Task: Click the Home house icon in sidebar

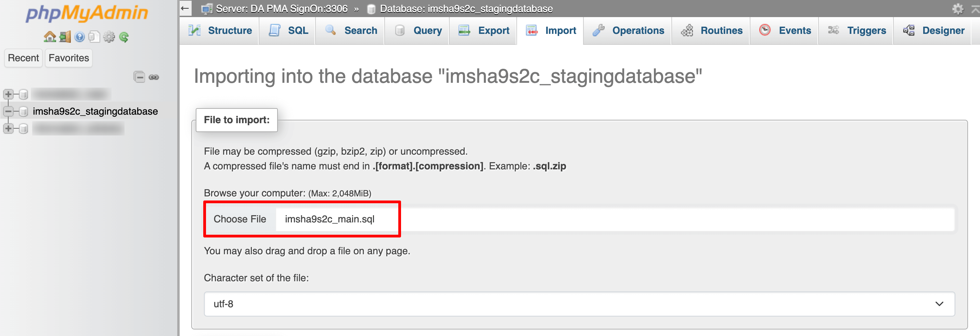Action: pyautogui.click(x=50, y=37)
